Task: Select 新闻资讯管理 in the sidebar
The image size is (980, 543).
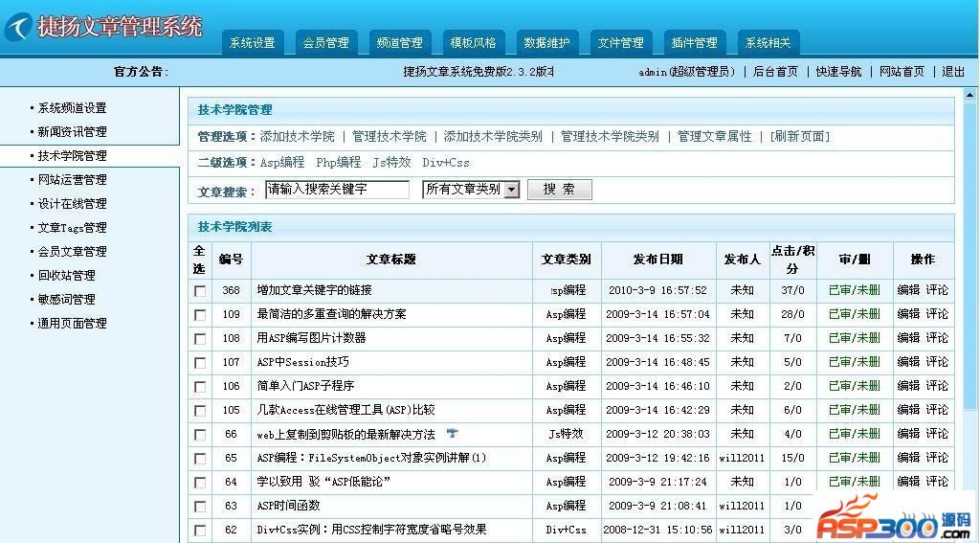Action: 72,132
